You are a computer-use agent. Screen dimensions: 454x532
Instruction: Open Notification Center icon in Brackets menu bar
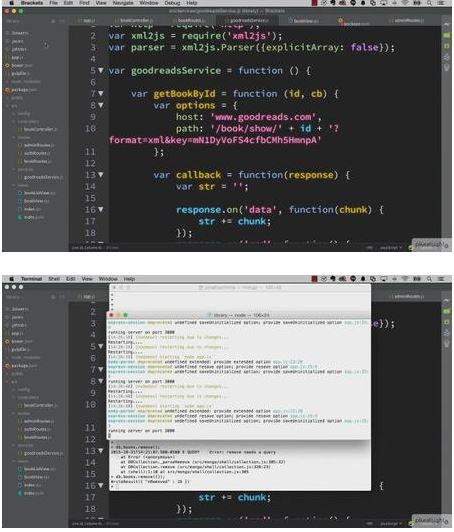(x=441, y=3)
